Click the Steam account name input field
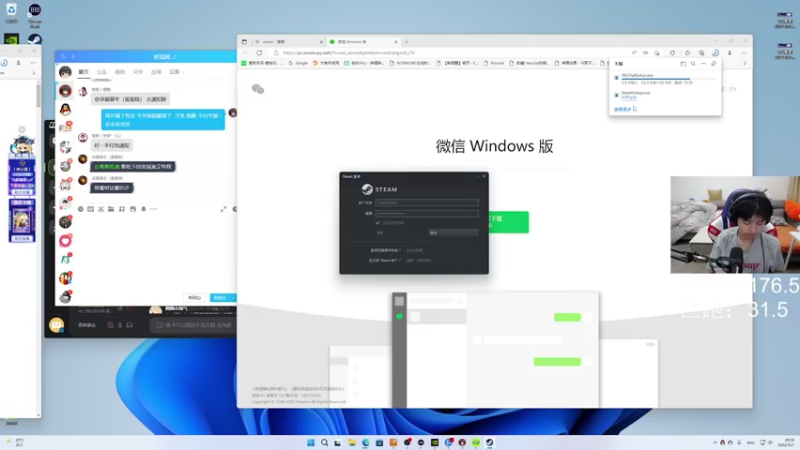The height and width of the screenshot is (450, 800). click(x=427, y=203)
